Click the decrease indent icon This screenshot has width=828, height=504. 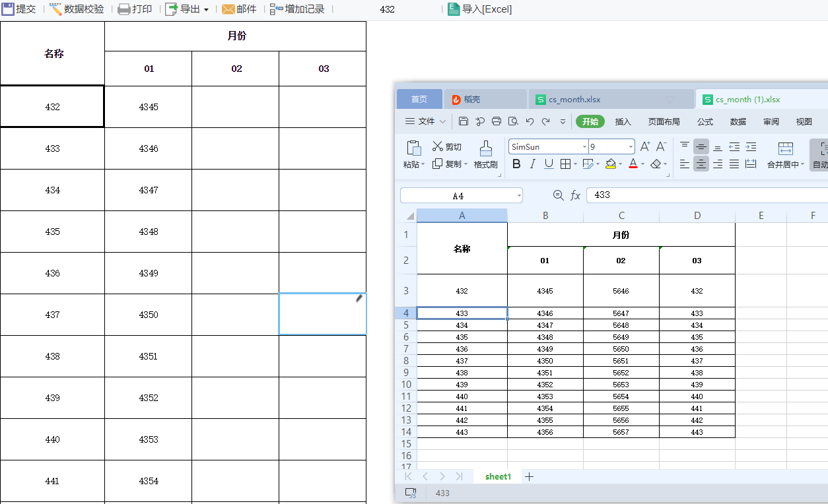coord(734,146)
